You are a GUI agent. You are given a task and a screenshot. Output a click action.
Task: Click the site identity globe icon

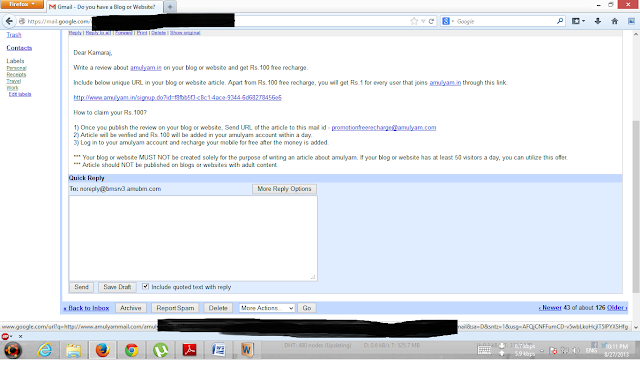click(22, 21)
